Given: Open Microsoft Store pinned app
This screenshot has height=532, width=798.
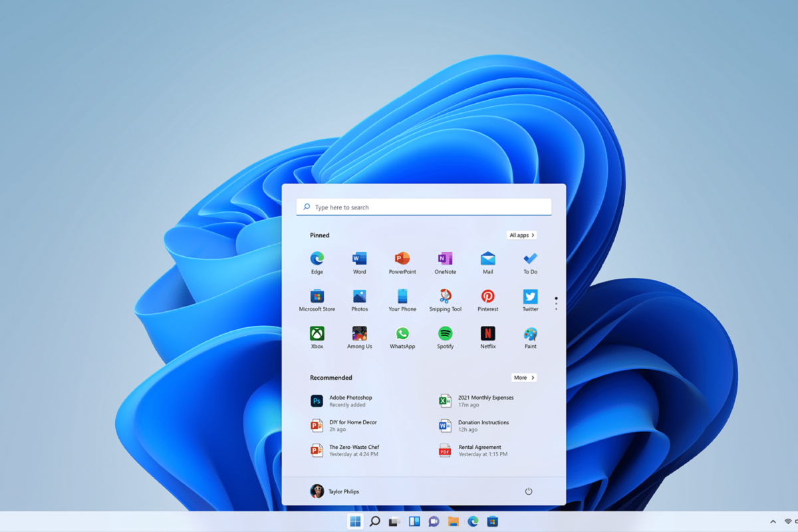Looking at the screenshot, I should (317, 300).
